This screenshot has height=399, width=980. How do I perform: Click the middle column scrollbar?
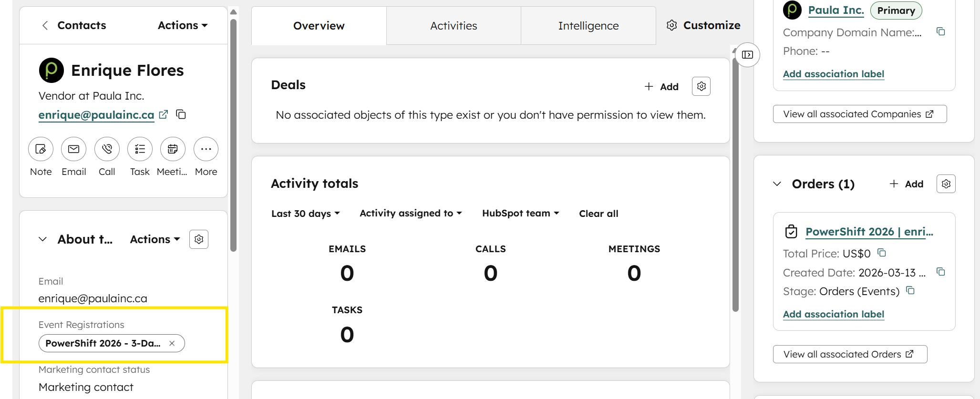click(735, 184)
